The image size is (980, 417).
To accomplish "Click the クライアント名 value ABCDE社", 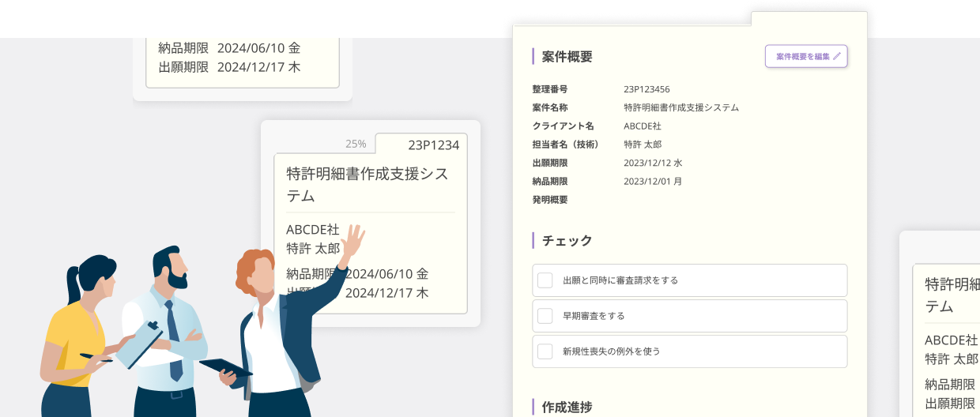I will 643,126.
